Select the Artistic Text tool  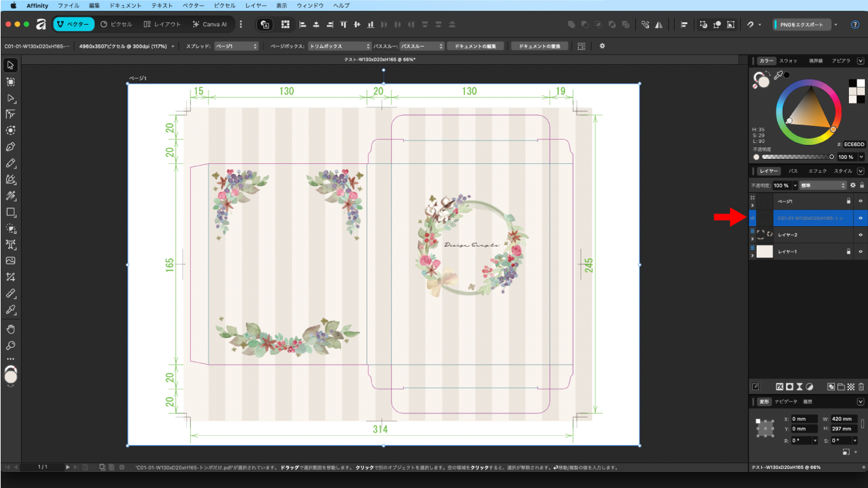coord(11,245)
